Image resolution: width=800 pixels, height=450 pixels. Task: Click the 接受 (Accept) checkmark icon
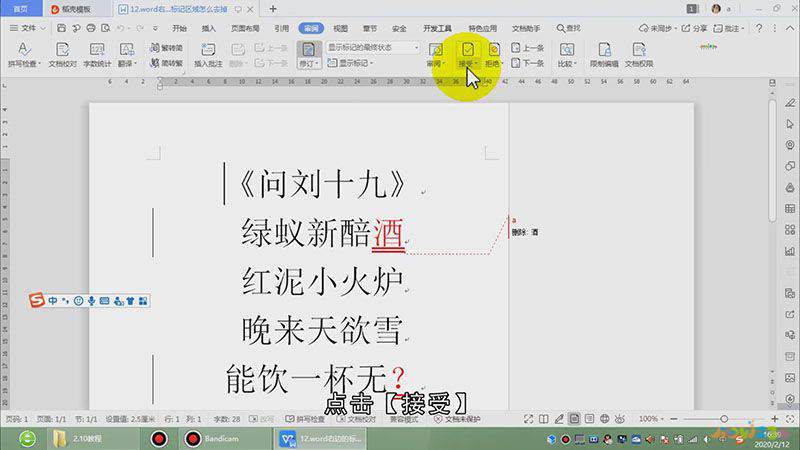(x=467, y=49)
